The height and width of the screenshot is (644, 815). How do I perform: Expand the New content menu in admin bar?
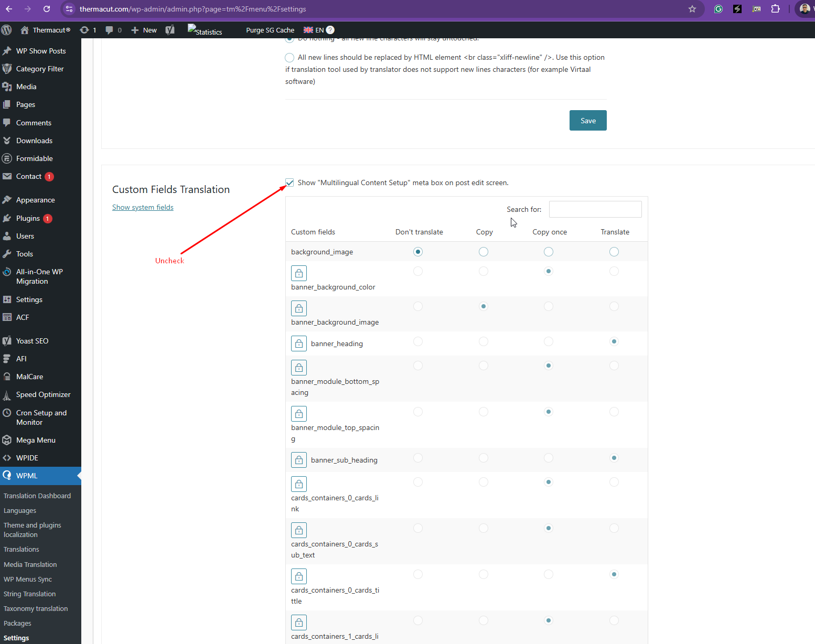[x=144, y=30]
